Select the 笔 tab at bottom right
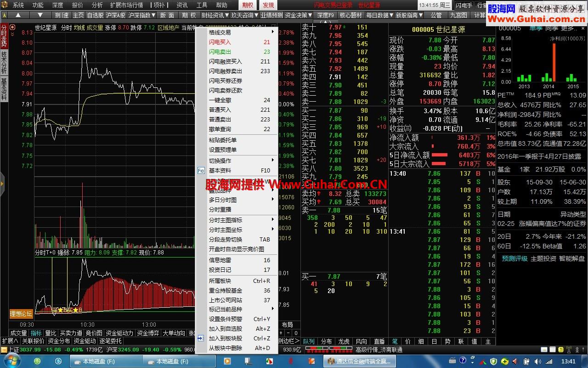The width and height of the screenshot is (588, 368). 395,341
